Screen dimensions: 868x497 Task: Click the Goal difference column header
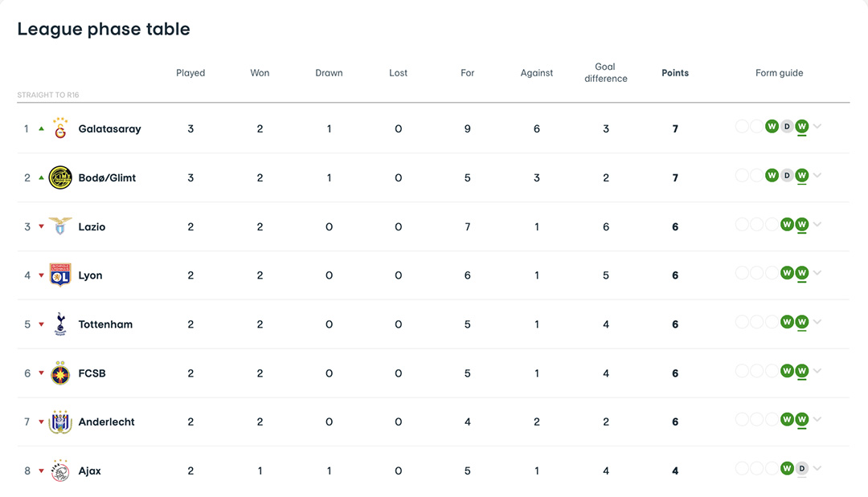point(605,73)
